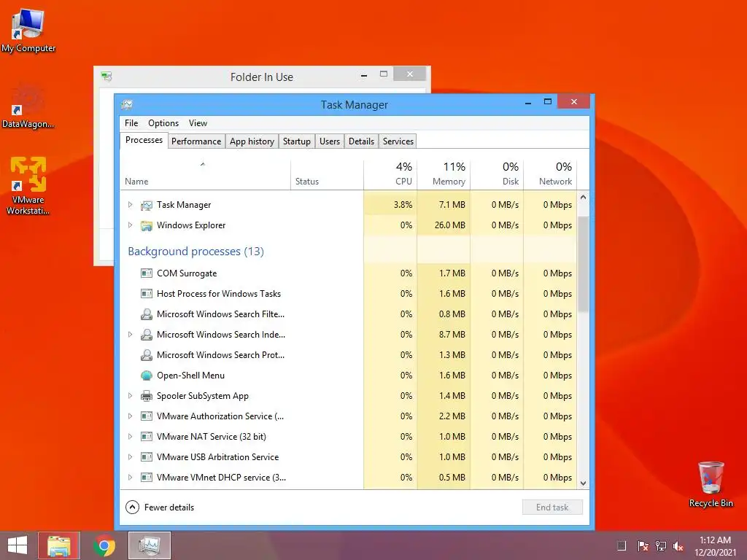Switch to the Performance tab
This screenshot has width=747, height=560.
[196, 141]
